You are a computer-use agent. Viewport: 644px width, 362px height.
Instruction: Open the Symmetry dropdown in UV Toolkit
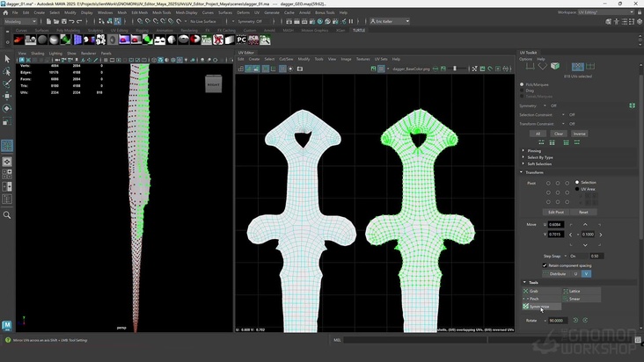545,105
